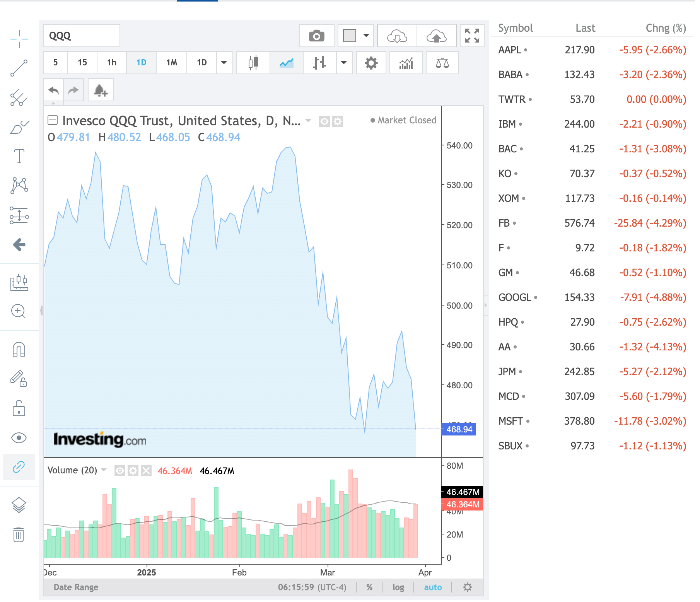Click the trash remove drawings icon
700x602 pixels.
pyautogui.click(x=19, y=535)
